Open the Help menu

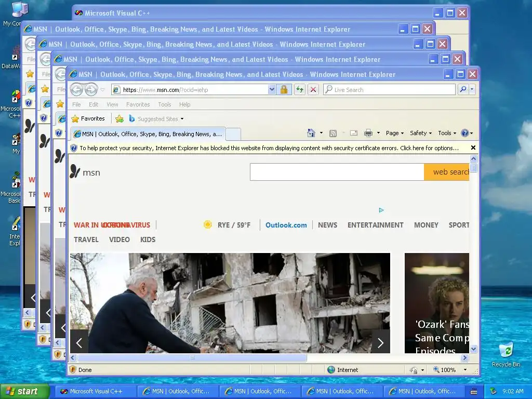click(x=184, y=104)
